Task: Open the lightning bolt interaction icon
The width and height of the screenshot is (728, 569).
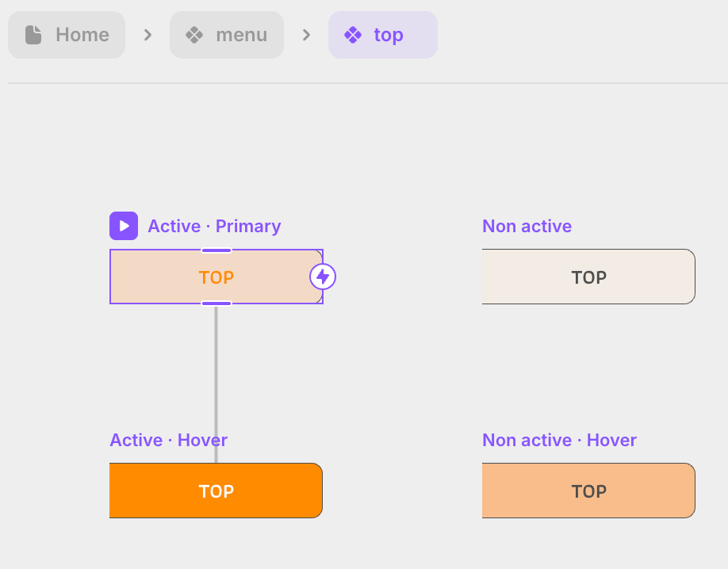Action: (x=323, y=277)
